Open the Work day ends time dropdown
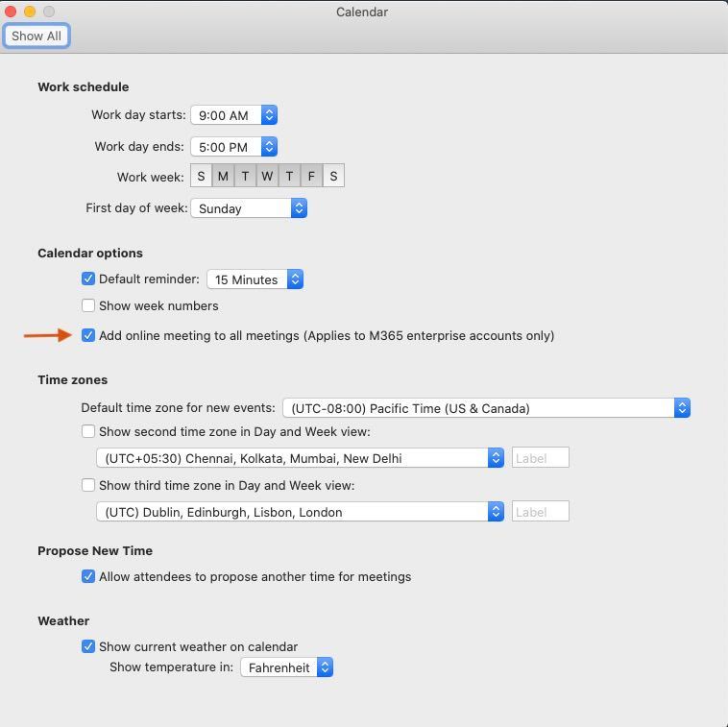Image resolution: width=728 pixels, height=727 pixels. [x=234, y=147]
